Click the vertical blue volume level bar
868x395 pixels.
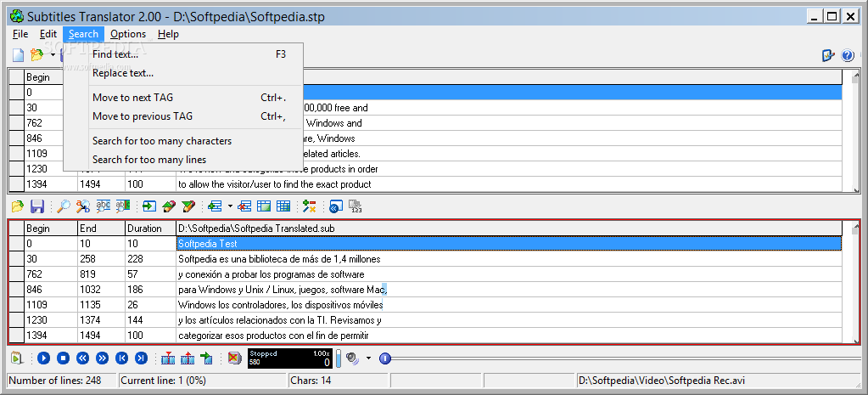[x=339, y=358]
